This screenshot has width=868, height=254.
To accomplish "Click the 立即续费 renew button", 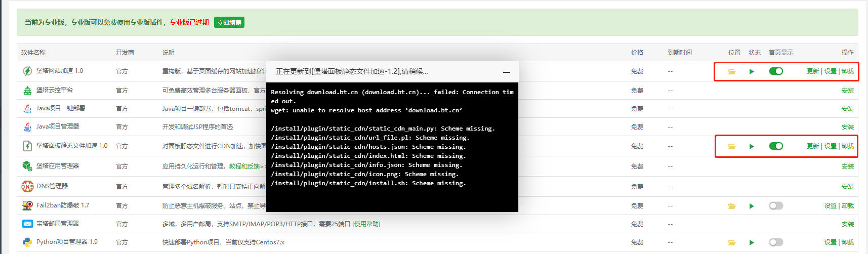I will pyautogui.click(x=229, y=22).
